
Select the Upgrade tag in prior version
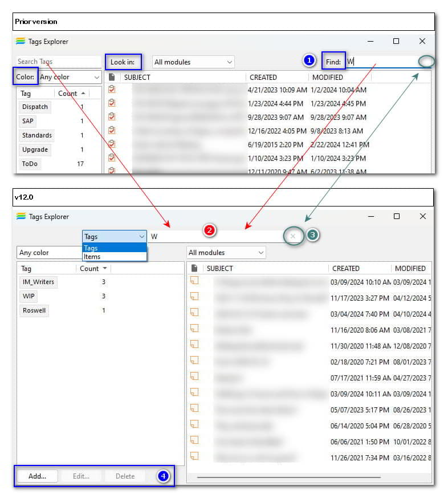tap(35, 149)
